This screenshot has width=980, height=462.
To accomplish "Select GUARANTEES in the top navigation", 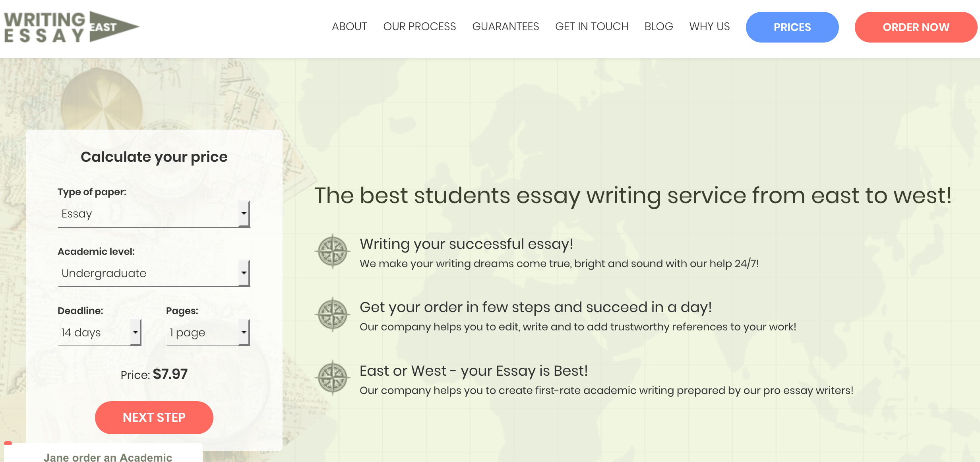I will pyautogui.click(x=505, y=27).
